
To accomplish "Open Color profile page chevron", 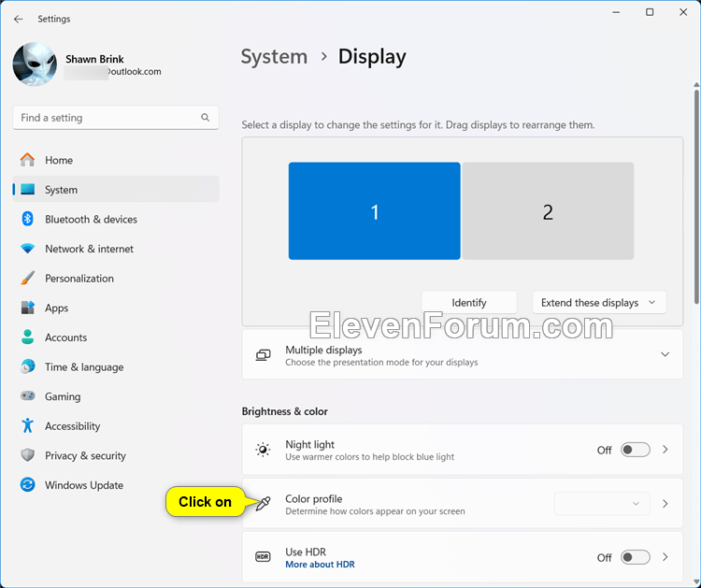I will click(x=665, y=504).
